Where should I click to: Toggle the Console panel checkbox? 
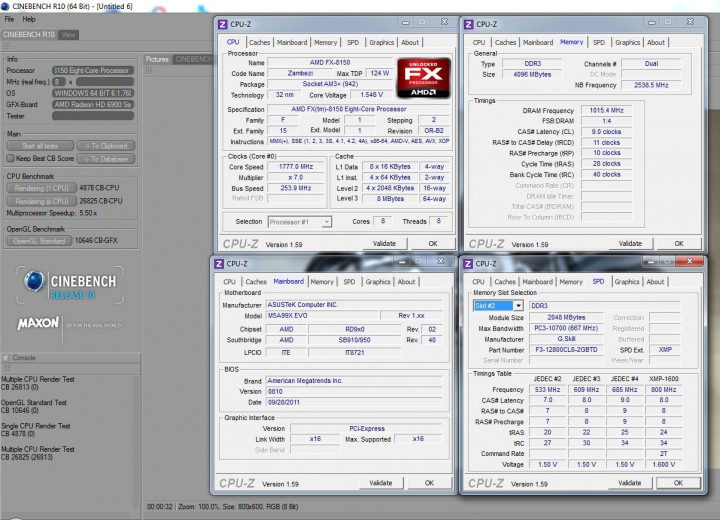coord(6,357)
